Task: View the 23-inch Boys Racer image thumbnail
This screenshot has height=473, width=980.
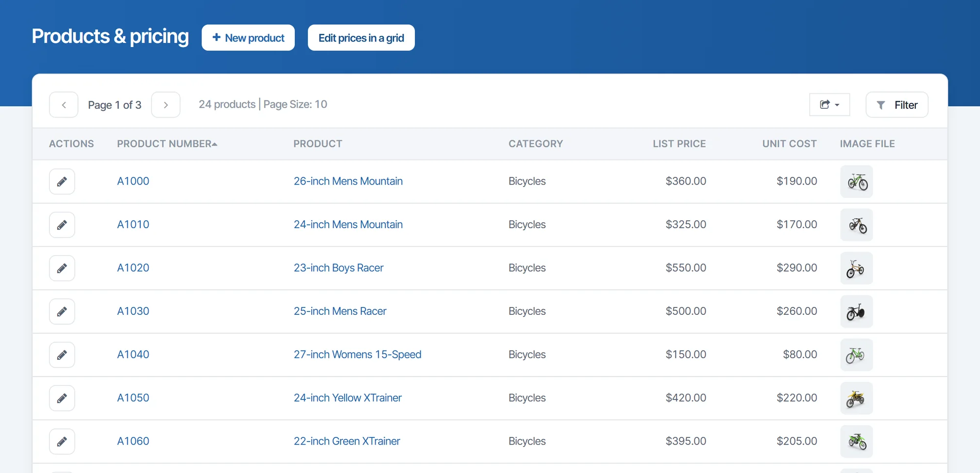Action: 857,268
